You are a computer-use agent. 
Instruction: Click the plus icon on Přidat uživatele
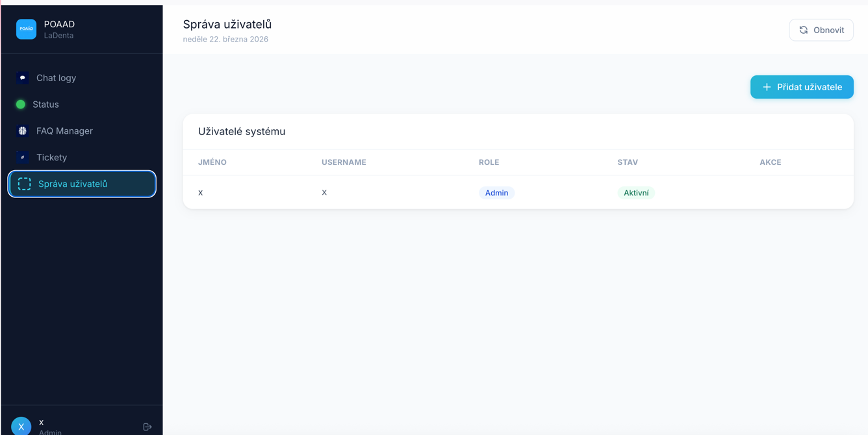click(x=767, y=87)
